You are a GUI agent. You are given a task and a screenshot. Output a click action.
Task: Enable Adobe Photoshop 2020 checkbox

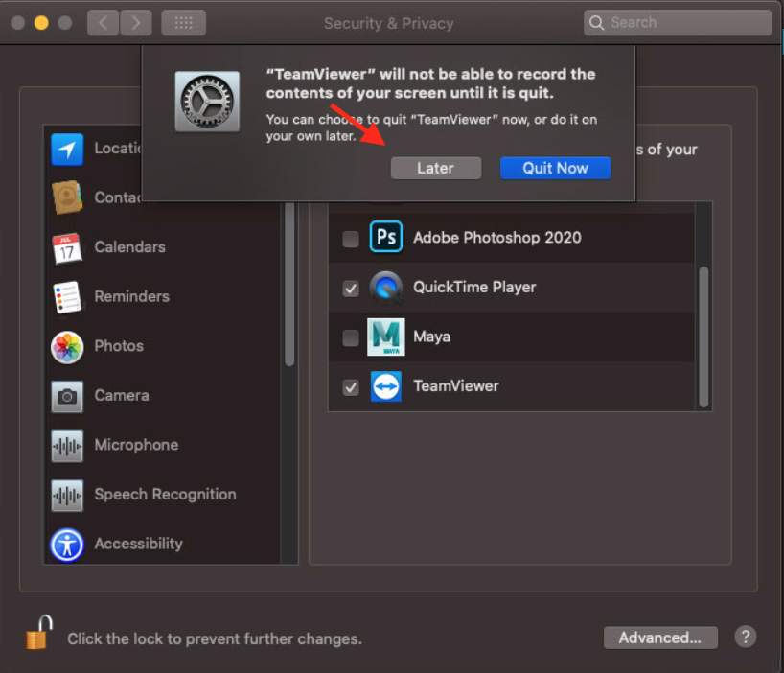click(351, 239)
